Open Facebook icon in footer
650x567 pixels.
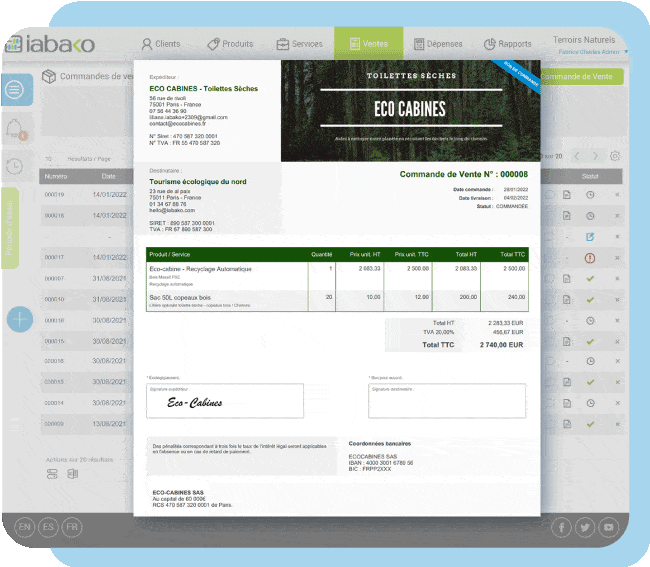(561, 528)
